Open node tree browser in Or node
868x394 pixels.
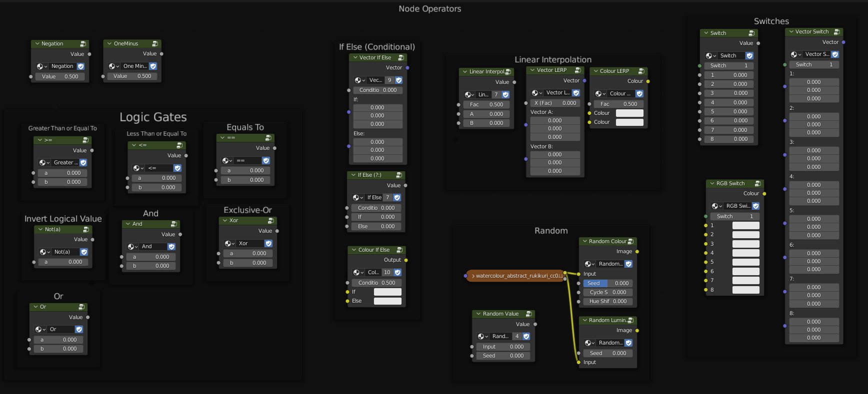pos(40,330)
